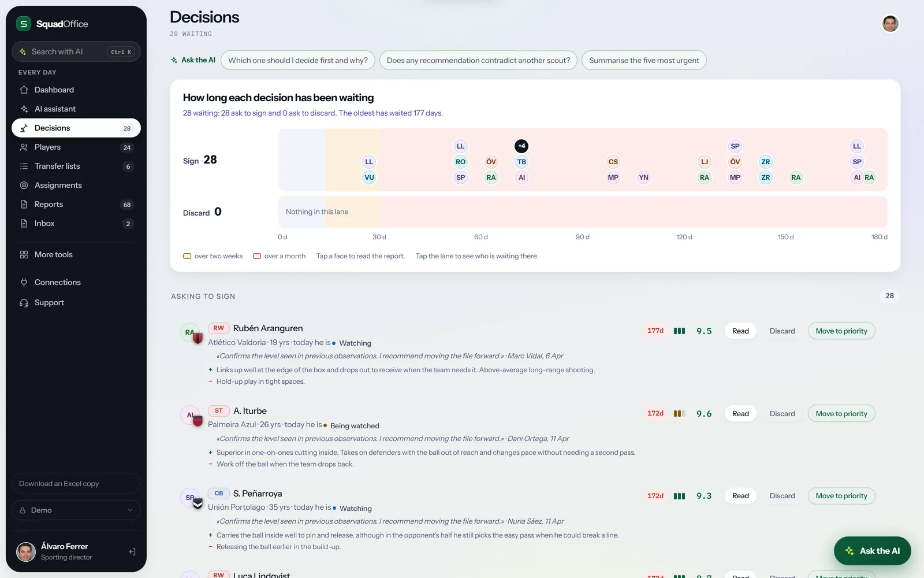Click the YN scout bubble in timeline
924x578 pixels.
[643, 177]
